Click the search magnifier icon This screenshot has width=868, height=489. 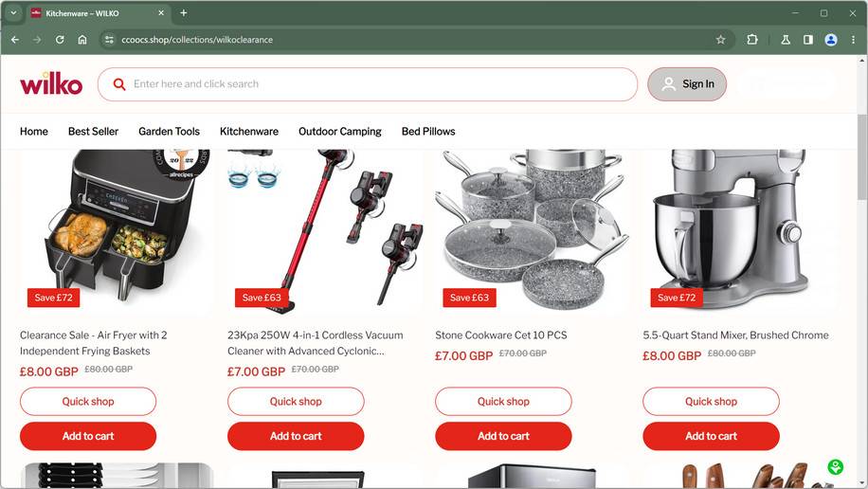(x=119, y=84)
